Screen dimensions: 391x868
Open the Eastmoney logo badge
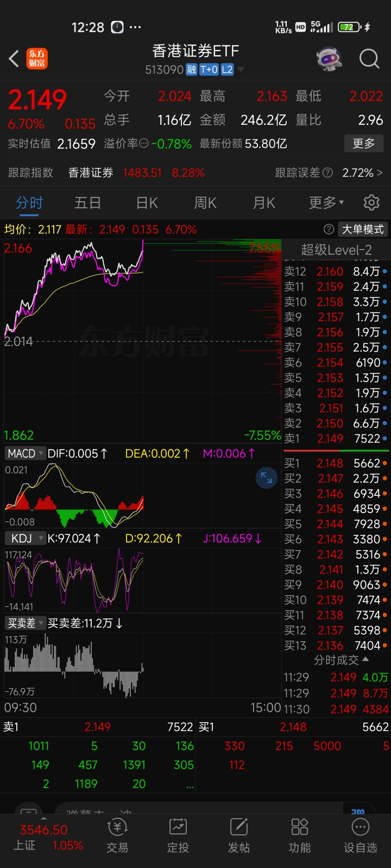(x=37, y=59)
